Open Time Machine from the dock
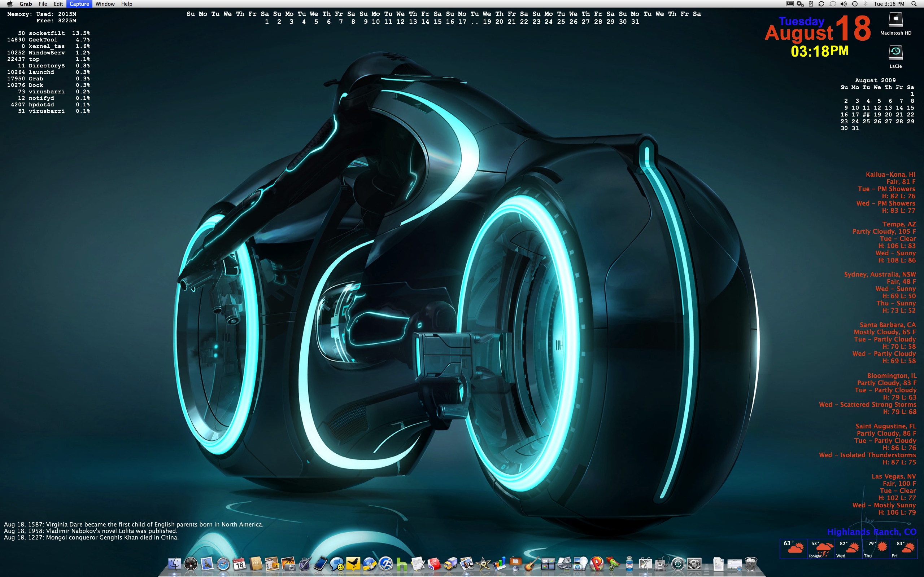The image size is (924, 577). click(678, 564)
